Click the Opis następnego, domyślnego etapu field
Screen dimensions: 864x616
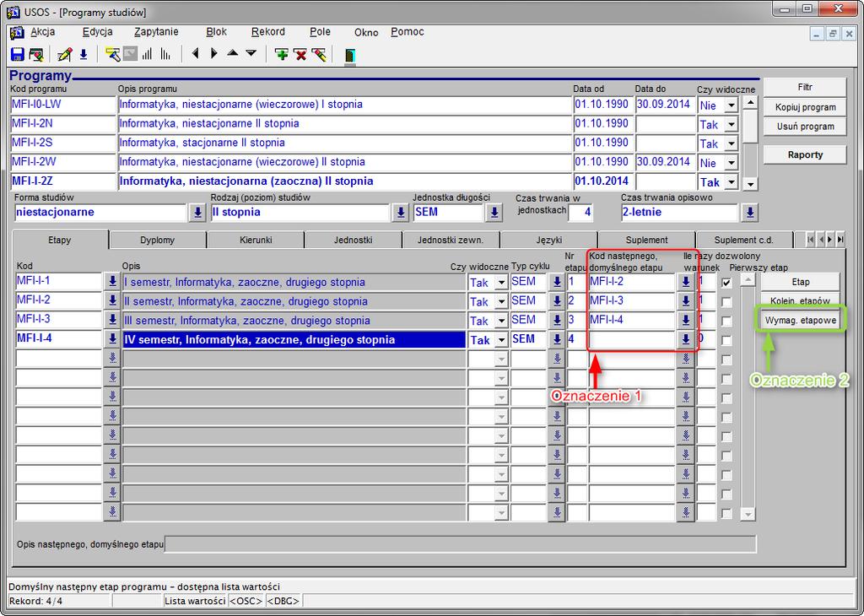461,544
